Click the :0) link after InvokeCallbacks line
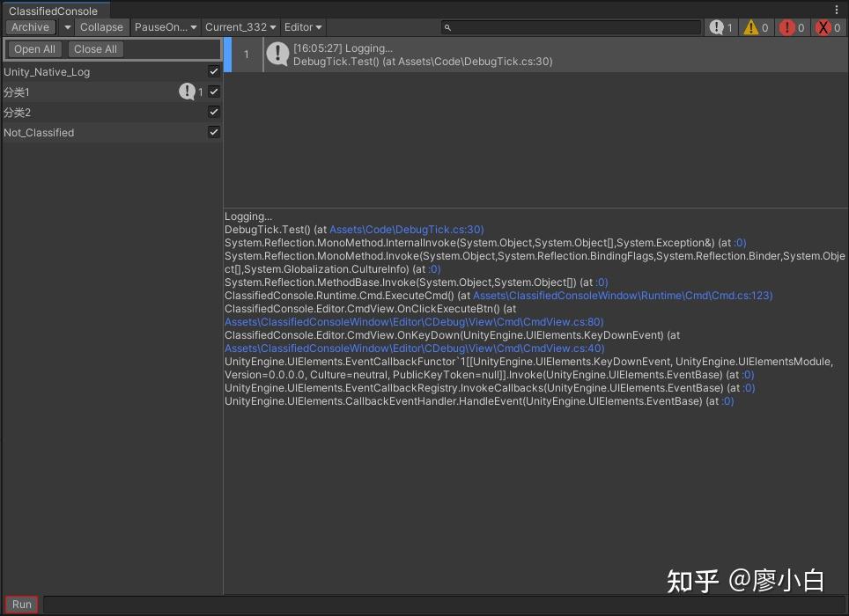Viewport: 849px width, 616px height. [749, 388]
